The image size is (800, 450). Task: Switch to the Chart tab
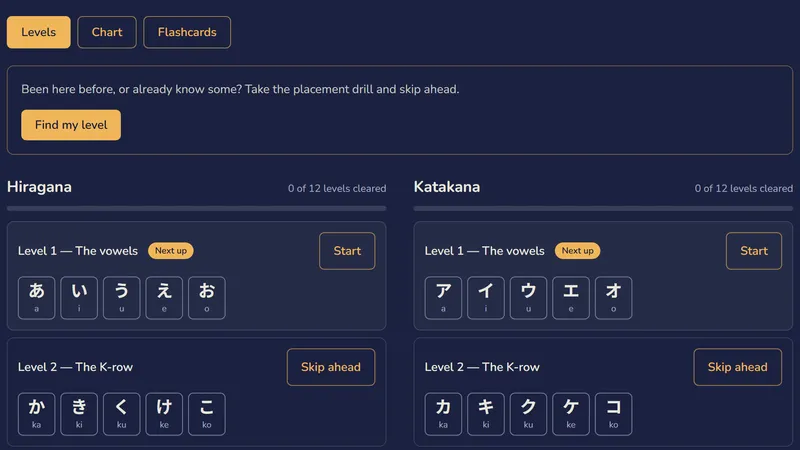click(107, 32)
